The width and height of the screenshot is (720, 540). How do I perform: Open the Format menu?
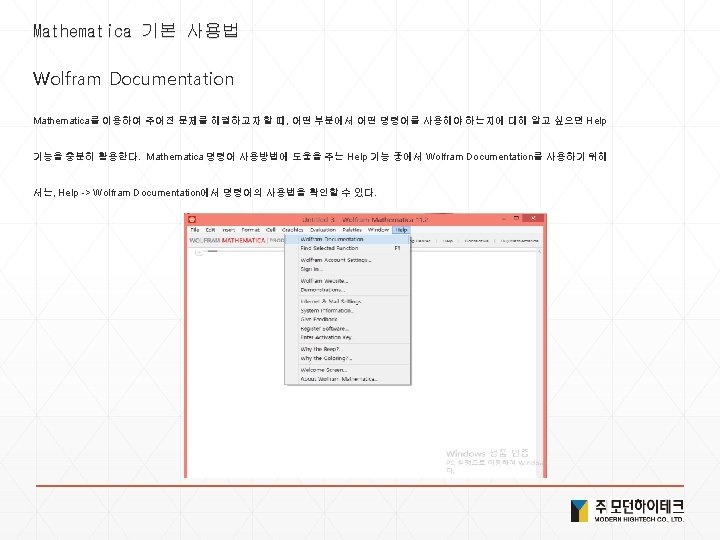pos(250,230)
